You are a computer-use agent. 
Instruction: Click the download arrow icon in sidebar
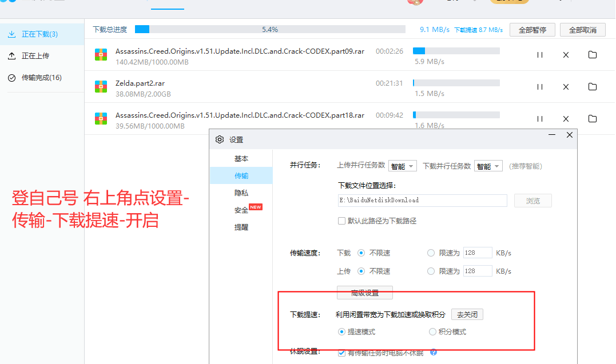(x=12, y=34)
